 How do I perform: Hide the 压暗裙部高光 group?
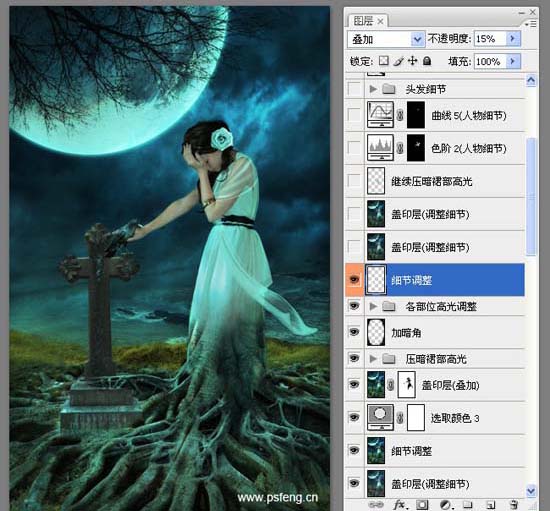pos(354,358)
